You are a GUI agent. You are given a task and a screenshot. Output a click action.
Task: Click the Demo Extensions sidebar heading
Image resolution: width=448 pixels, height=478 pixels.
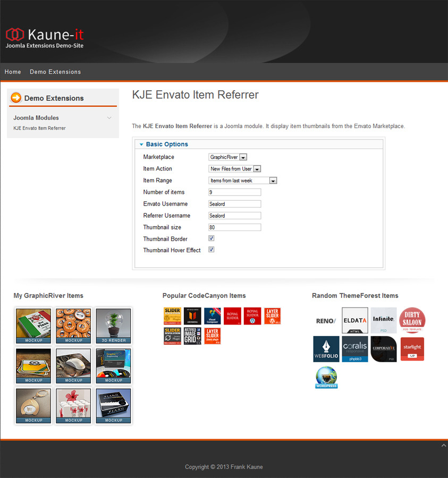[54, 98]
